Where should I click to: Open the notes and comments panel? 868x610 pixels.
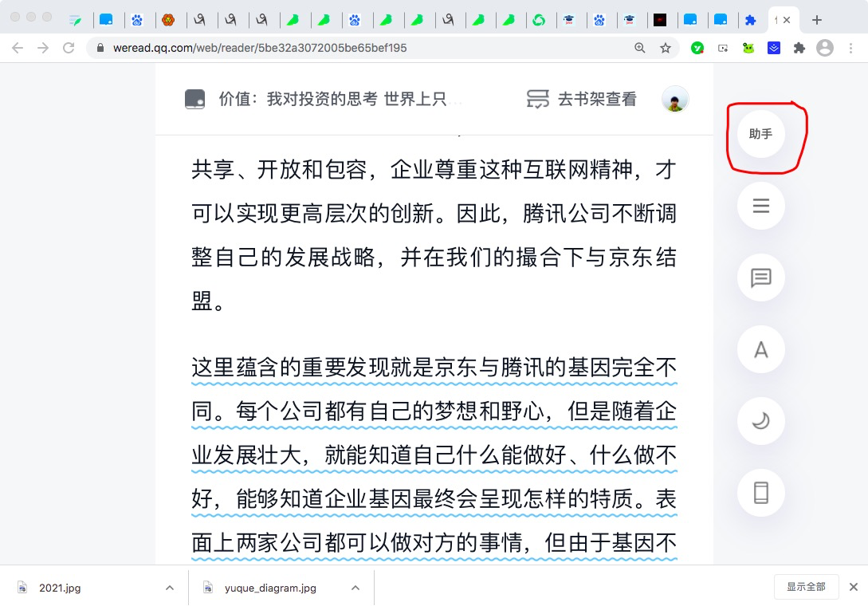[760, 277]
